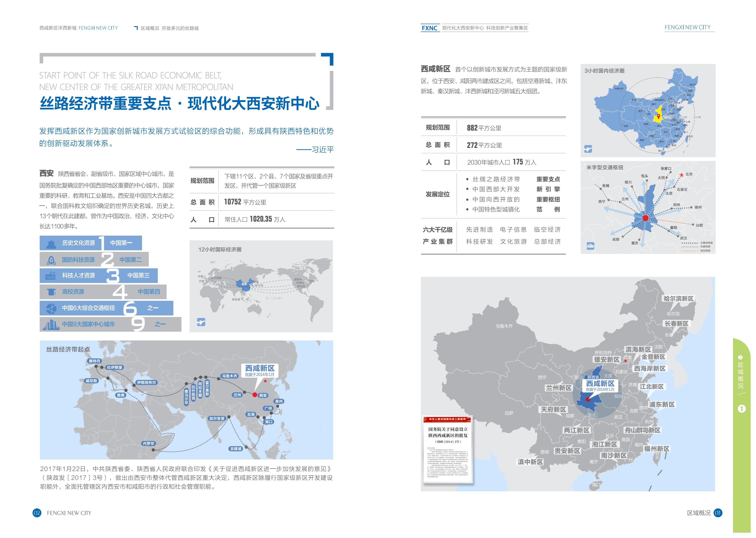Image resolution: width=756 pixels, height=538 pixels.
Task: Click the FENGXI NEW CITY header at top right
Action: point(687,28)
